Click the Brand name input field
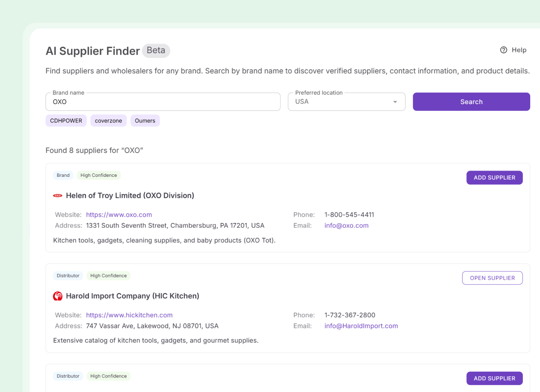The image size is (540, 392). [163, 102]
